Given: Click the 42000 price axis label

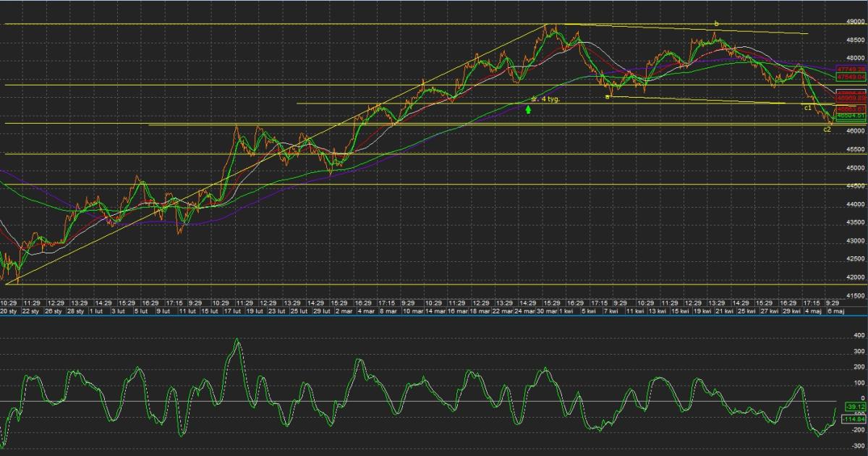Looking at the screenshot, I should click(x=854, y=278).
